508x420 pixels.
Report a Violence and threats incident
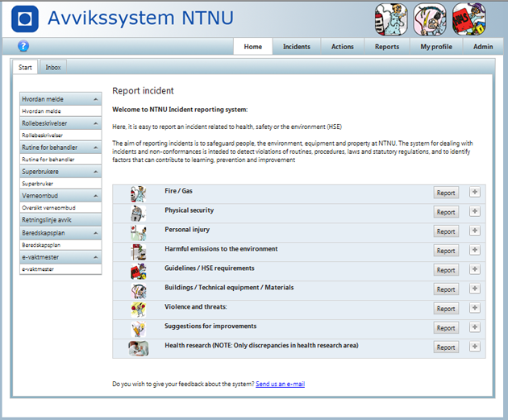[x=446, y=309]
